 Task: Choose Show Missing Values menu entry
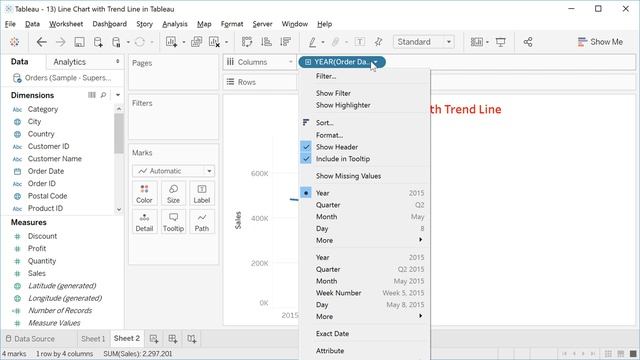[x=364, y=176]
